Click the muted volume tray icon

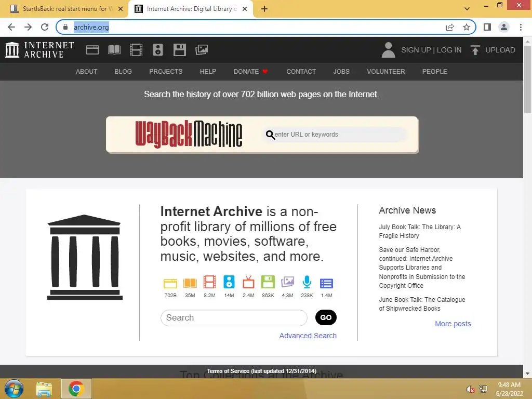click(x=470, y=389)
